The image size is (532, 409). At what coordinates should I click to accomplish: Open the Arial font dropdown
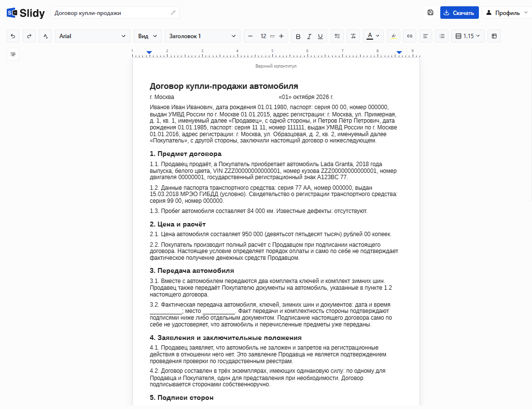(x=92, y=36)
